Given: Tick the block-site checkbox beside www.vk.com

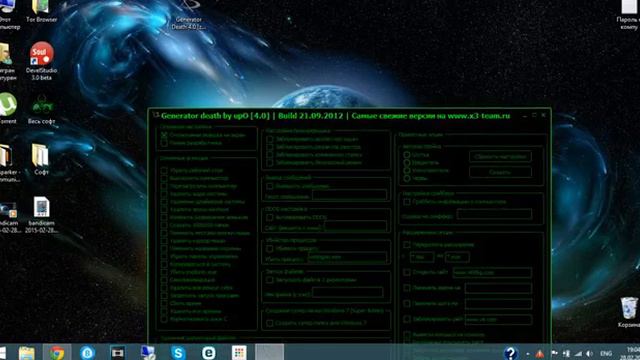Looking at the screenshot, I should [x=407, y=319].
